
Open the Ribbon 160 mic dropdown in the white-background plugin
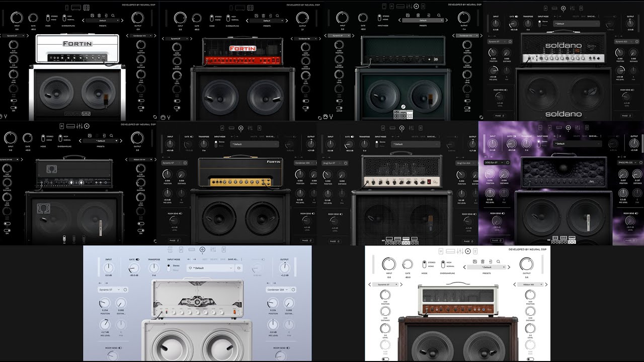pyautogui.click(x=530, y=285)
